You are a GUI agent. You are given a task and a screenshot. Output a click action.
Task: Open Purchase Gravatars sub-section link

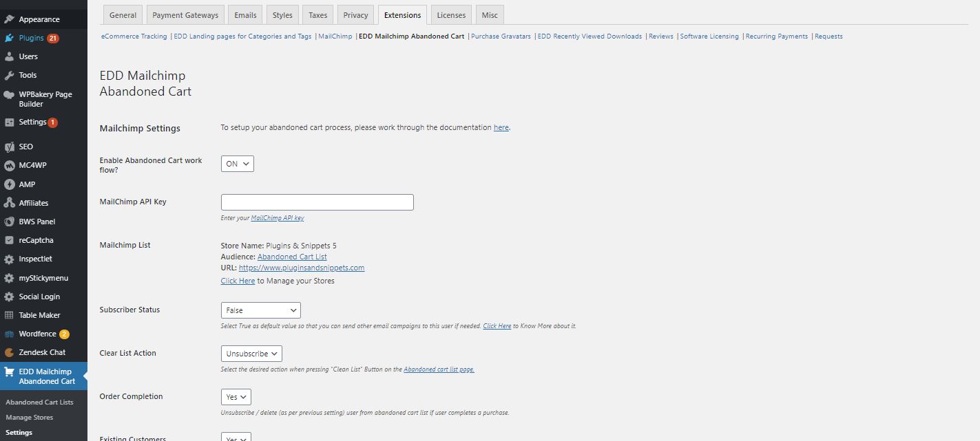coord(501,36)
